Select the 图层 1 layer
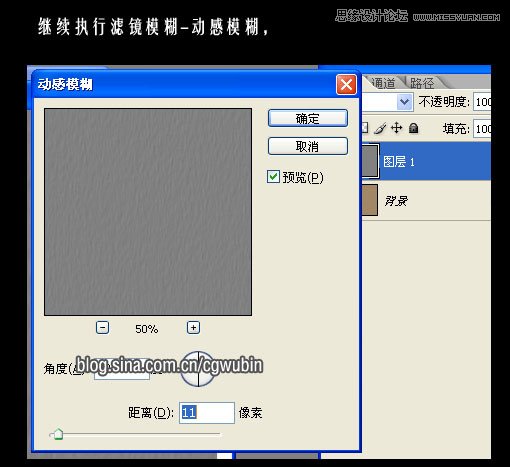The image size is (510, 467). 426,162
